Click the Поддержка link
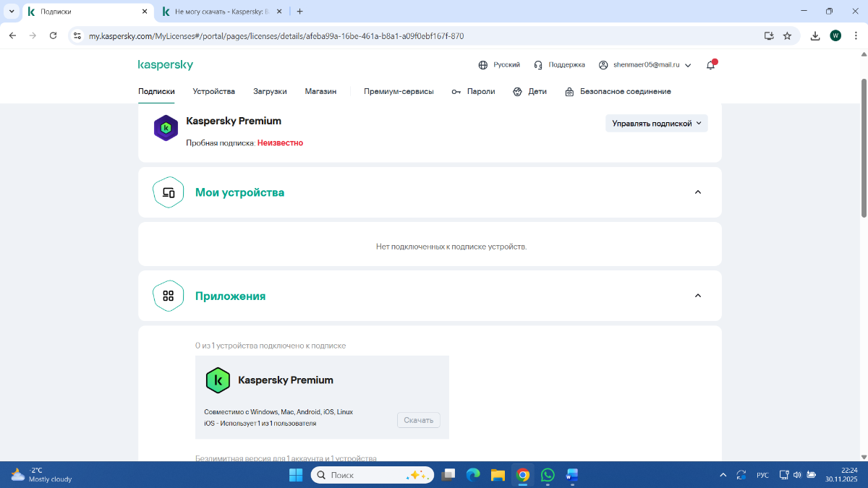Viewport: 868px width, 488px height. [x=566, y=65]
